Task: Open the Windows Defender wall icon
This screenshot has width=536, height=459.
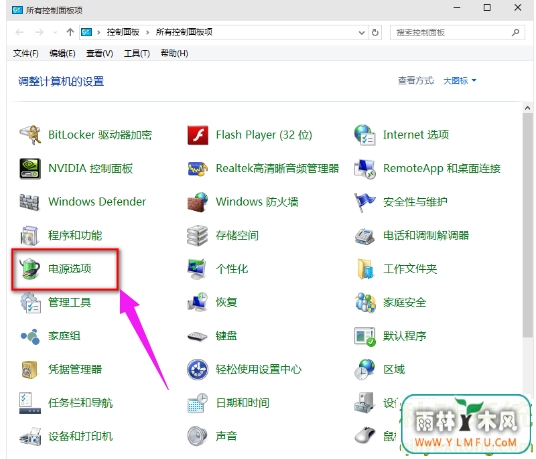Action: coord(29,202)
